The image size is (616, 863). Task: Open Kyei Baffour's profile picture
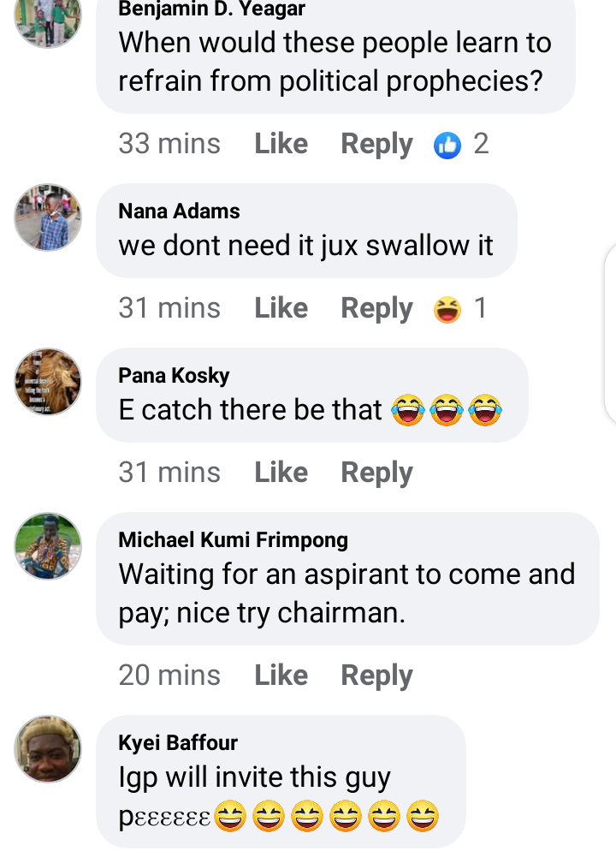tap(48, 749)
